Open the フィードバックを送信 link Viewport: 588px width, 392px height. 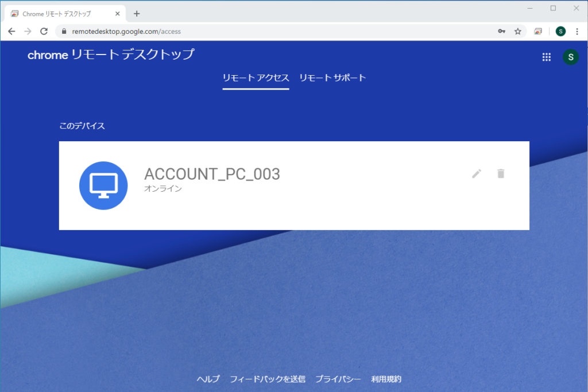tap(268, 379)
